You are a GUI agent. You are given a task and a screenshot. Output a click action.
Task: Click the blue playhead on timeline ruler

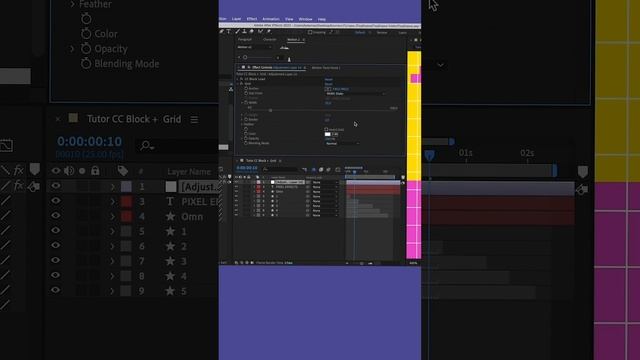(x=429, y=155)
